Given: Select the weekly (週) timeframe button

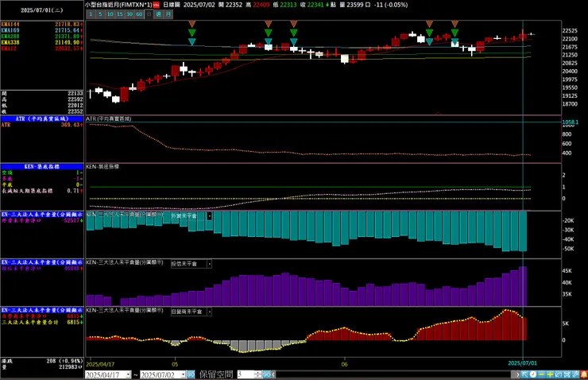Looking at the screenshot, I should [159, 14].
